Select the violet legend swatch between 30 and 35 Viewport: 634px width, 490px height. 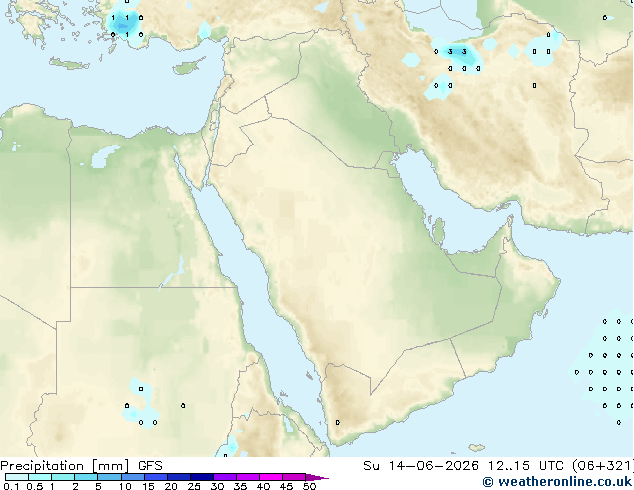coord(225,477)
